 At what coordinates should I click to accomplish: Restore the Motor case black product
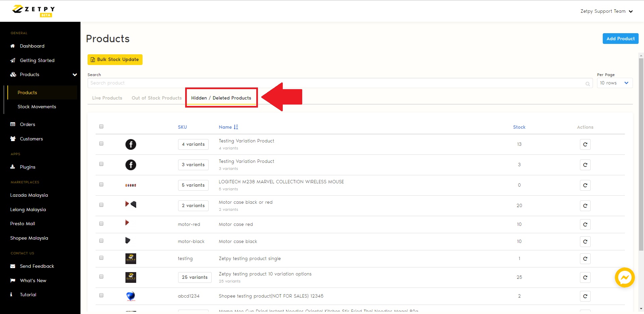pyautogui.click(x=585, y=242)
